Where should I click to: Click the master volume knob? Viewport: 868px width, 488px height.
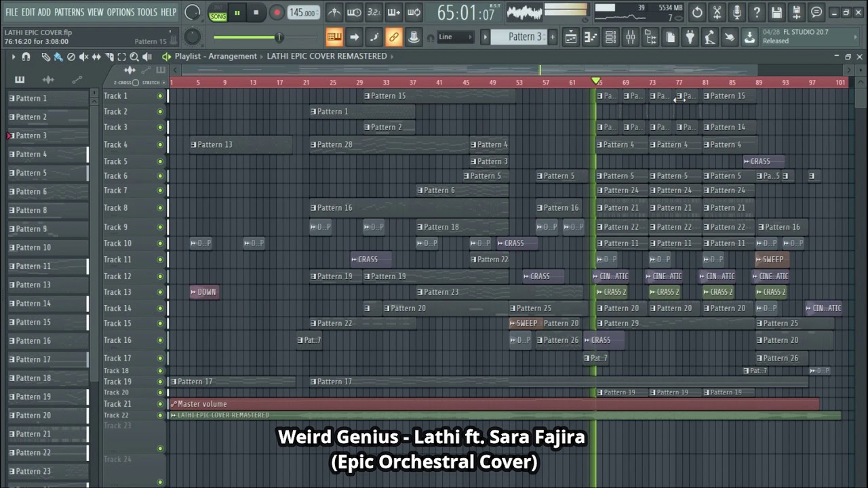coord(193,12)
